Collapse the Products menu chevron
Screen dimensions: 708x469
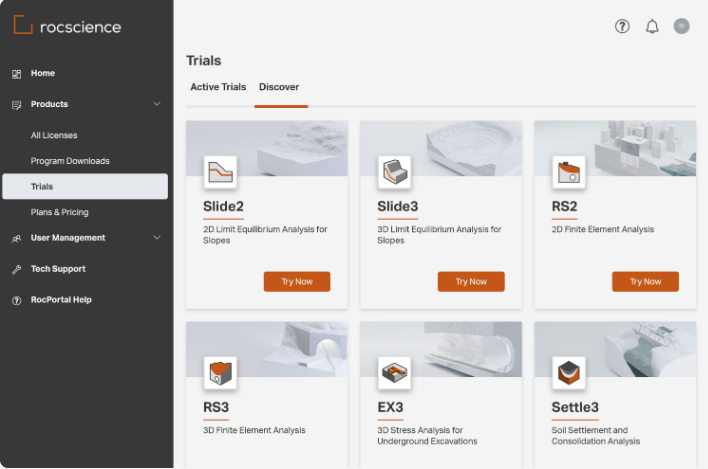pos(157,104)
